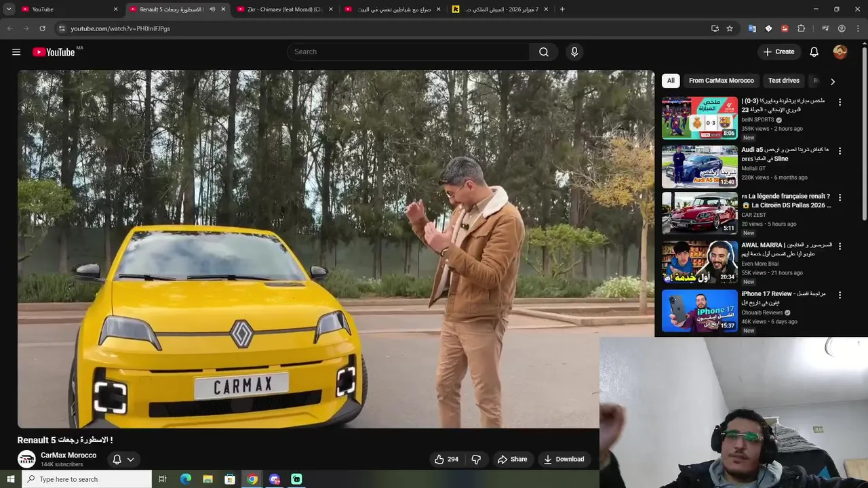Screen dimensions: 868x488
Task: Go to the YouTube home logo
Action: coord(54,52)
